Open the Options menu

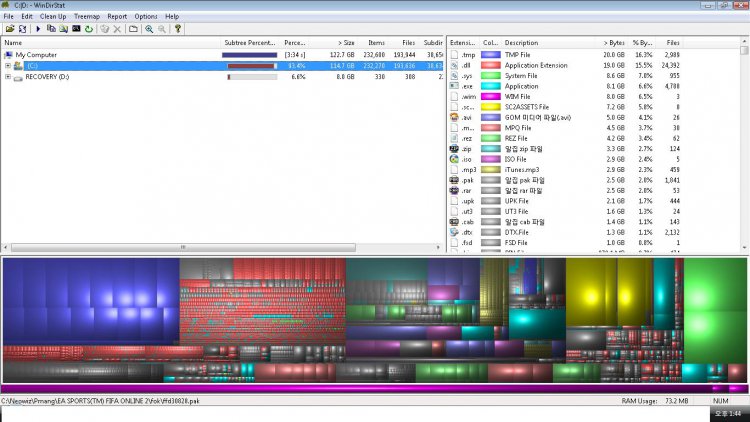coord(146,16)
